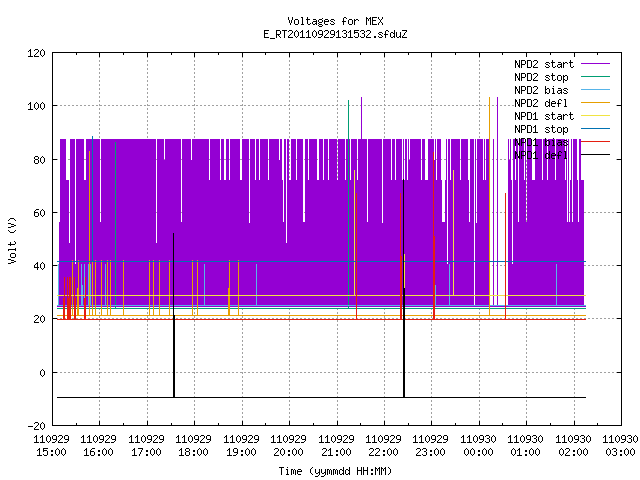Viewport: 640px width, 480px height.
Task: Click the 'Volt (V)' y-axis label
Action: coord(13,240)
